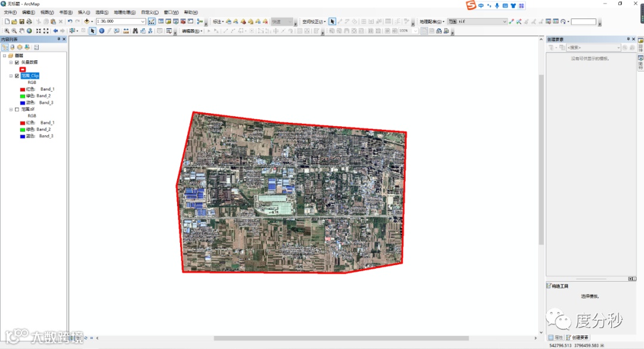644x349 pixels.
Task: Click the Find binoculars icon
Action: pyautogui.click(x=135, y=31)
